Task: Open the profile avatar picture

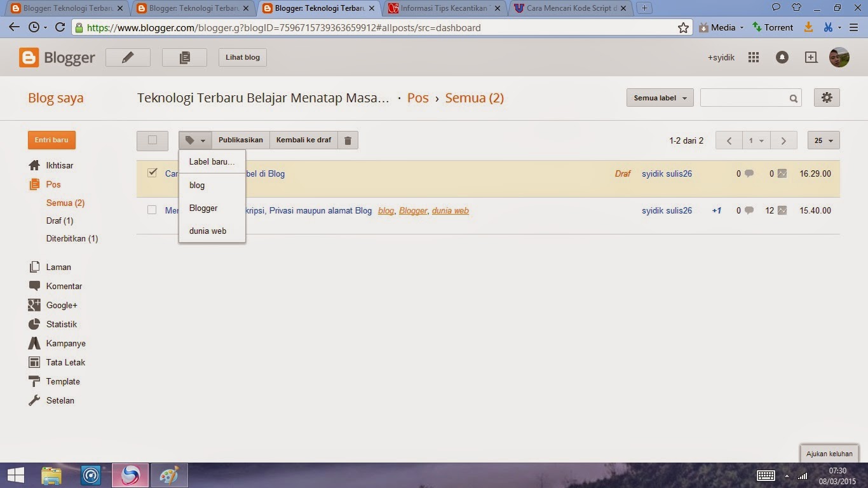Action: click(839, 57)
